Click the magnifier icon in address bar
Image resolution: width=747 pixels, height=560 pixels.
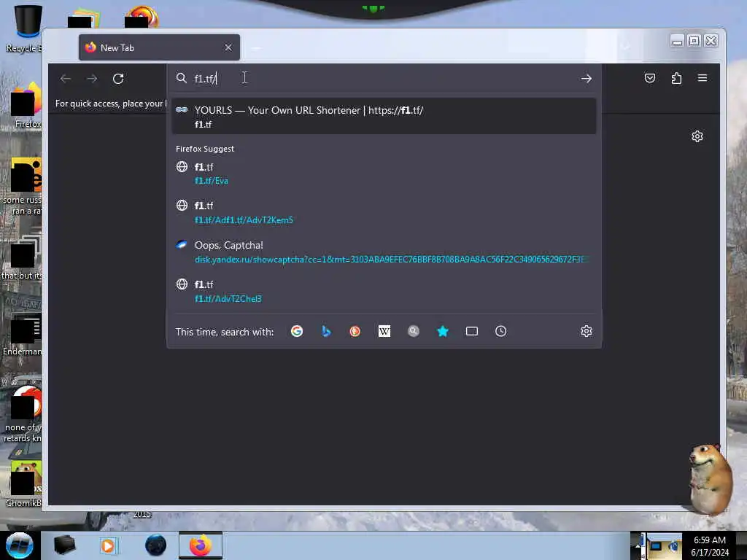click(182, 78)
